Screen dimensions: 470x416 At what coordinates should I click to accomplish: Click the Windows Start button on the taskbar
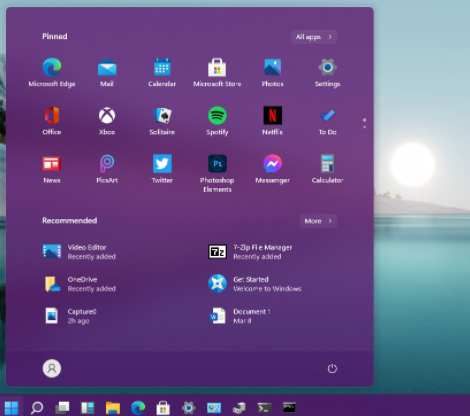(x=11, y=407)
